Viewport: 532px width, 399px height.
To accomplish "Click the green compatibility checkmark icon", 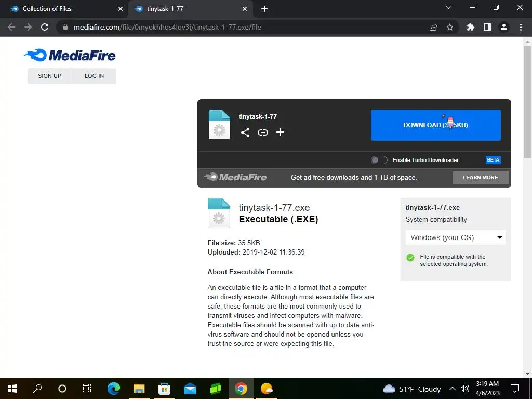I will point(410,258).
